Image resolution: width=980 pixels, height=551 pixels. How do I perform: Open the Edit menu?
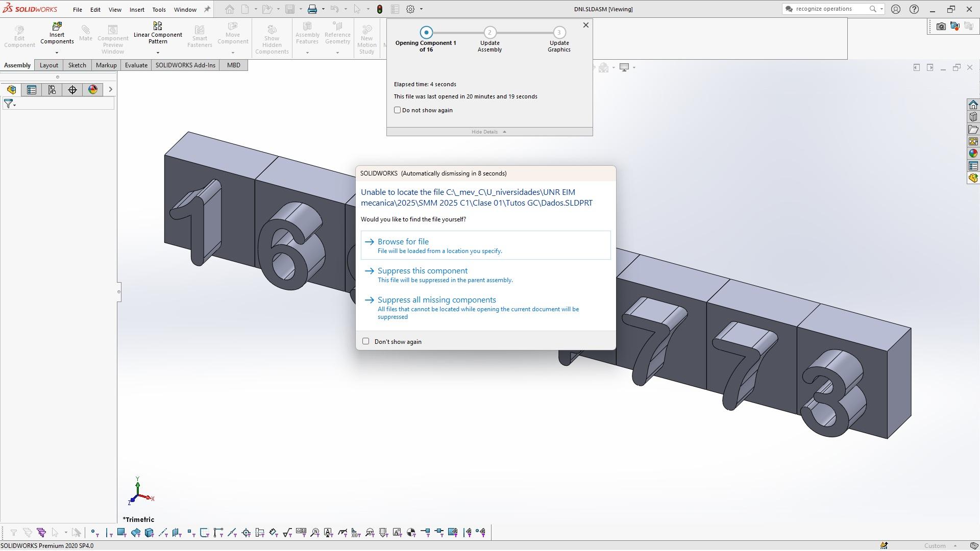pos(95,9)
